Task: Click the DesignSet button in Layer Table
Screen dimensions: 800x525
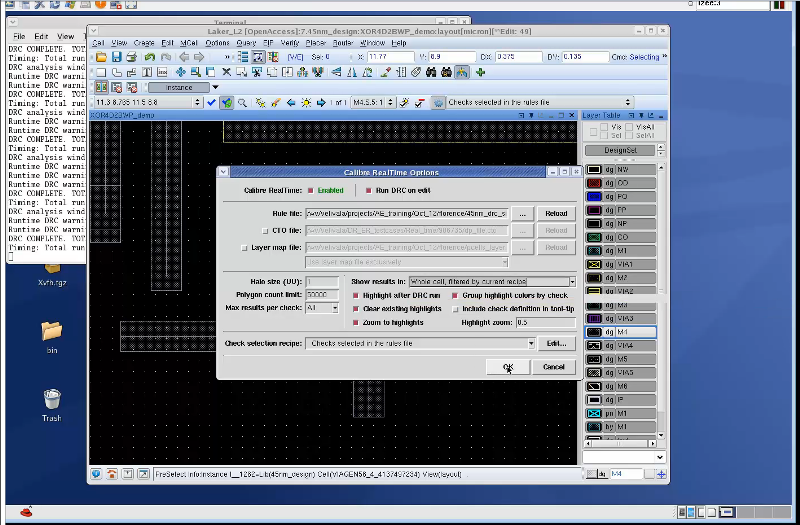Action: coord(620,151)
